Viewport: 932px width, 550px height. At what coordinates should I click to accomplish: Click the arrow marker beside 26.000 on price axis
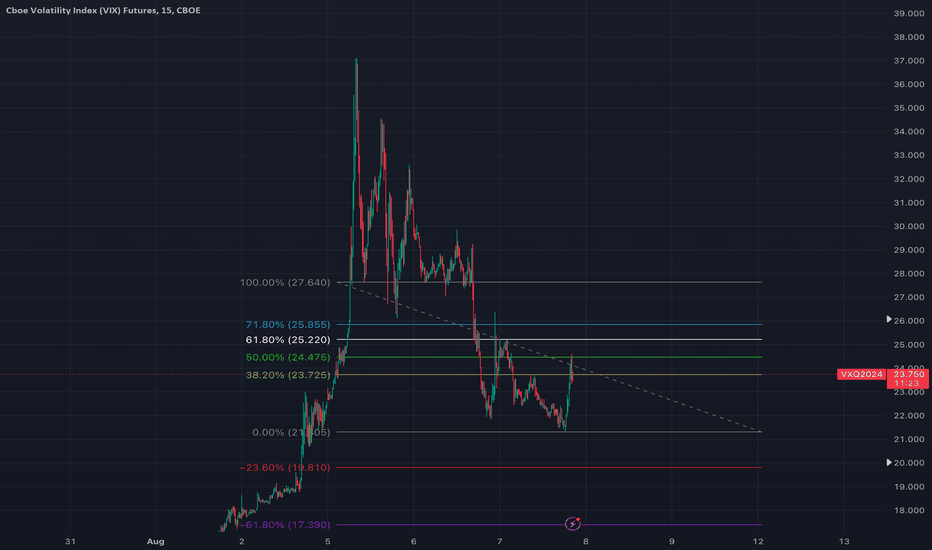coord(889,319)
